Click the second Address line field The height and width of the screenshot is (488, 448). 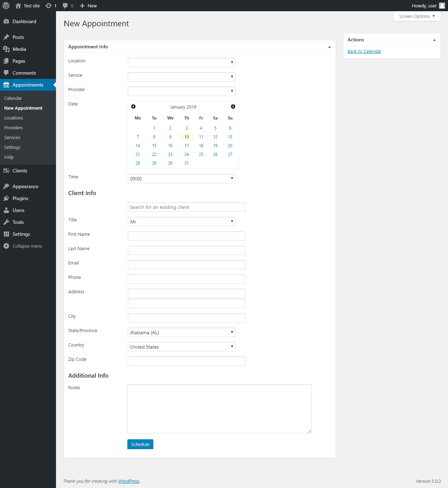click(187, 304)
